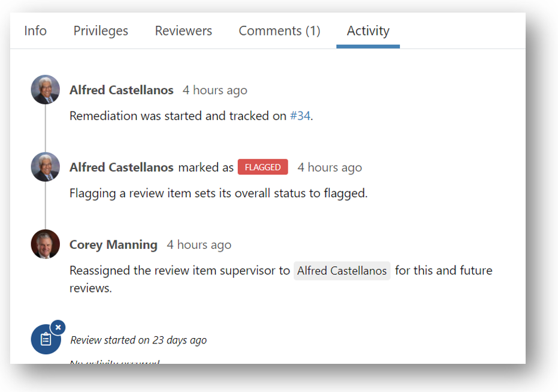The height and width of the screenshot is (392, 558).
Task: Click Alfred Castellanos name before 'marked as'
Action: tap(121, 168)
